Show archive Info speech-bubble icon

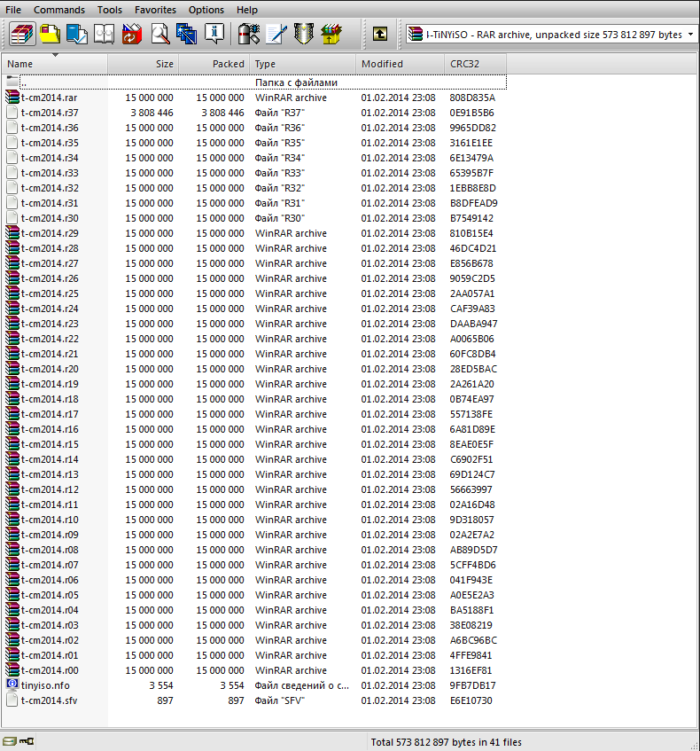pyautogui.click(x=214, y=34)
